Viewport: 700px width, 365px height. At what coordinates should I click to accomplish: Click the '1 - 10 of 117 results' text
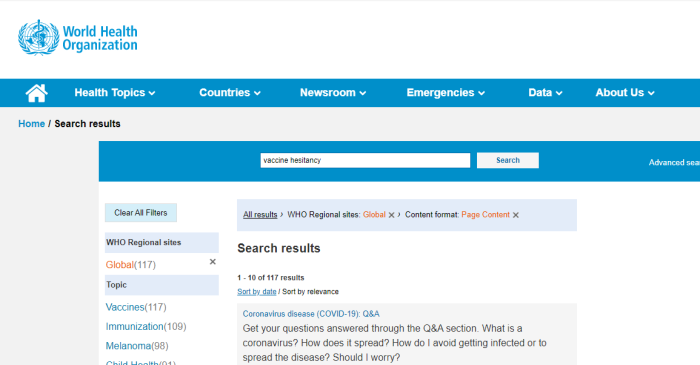pyautogui.click(x=271, y=278)
